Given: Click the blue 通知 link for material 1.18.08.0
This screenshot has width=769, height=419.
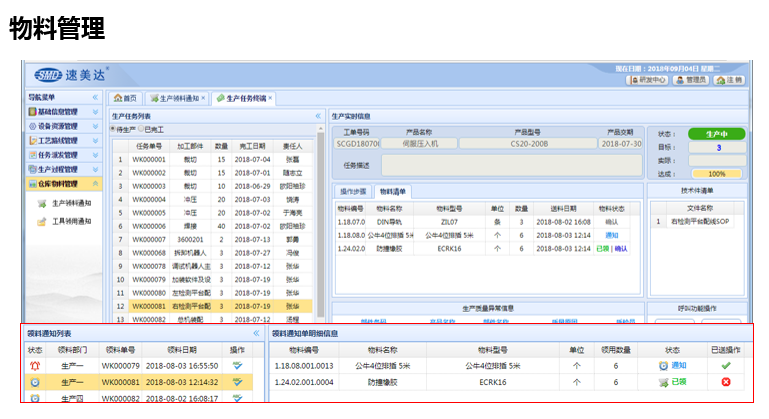Looking at the screenshot, I should pos(611,235).
